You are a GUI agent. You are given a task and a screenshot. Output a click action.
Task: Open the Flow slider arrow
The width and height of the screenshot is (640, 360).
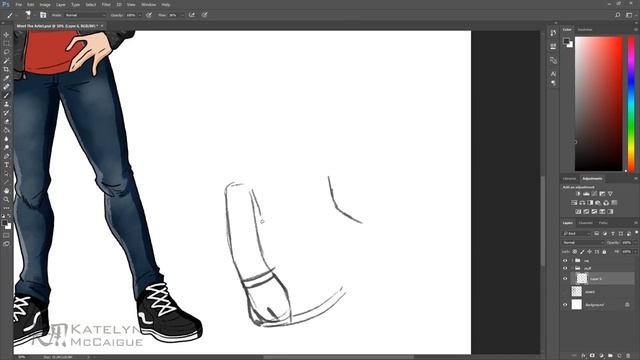pyautogui.click(x=182, y=15)
